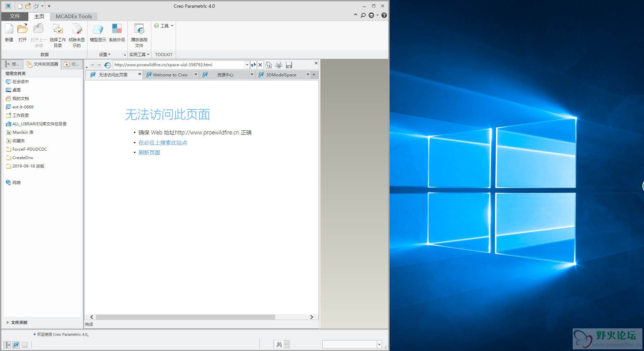Click the Creo application icon in title bar
644x351 pixels.
point(8,6)
